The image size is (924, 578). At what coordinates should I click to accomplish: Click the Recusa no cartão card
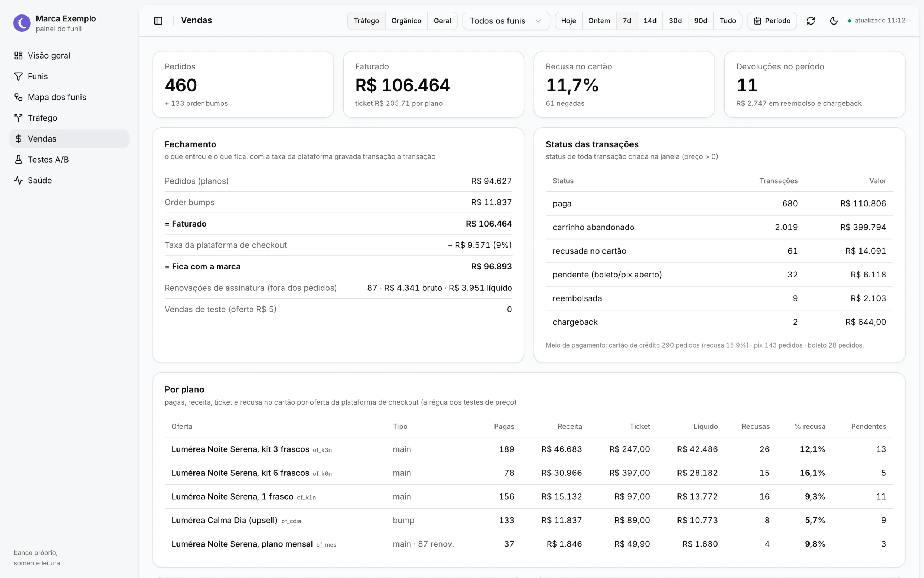point(624,85)
